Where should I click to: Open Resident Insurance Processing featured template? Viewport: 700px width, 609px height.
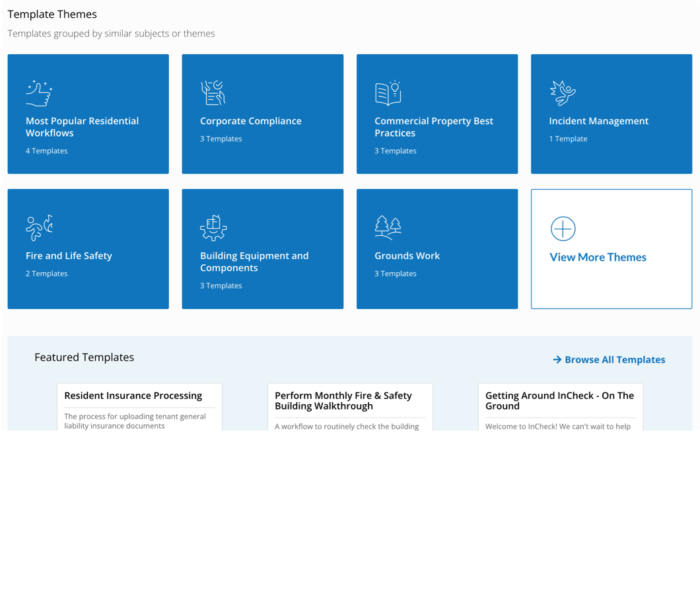[133, 396]
